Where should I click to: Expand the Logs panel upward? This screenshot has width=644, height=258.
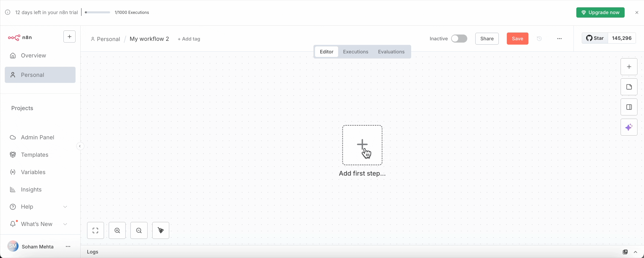(636, 252)
